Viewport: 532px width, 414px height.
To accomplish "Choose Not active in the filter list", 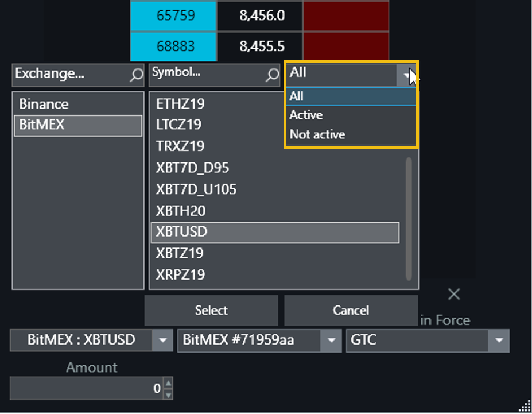I will pos(351,134).
